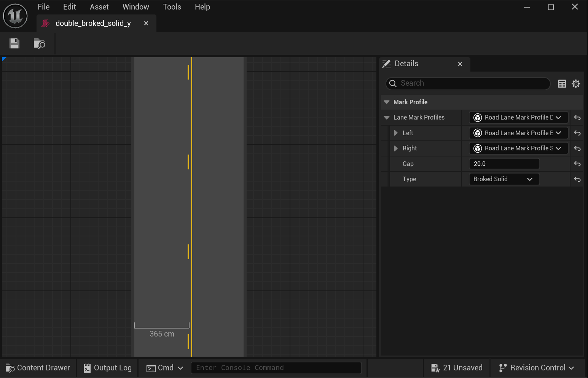Click the Type property label
588x378 pixels.
click(x=409, y=179)
